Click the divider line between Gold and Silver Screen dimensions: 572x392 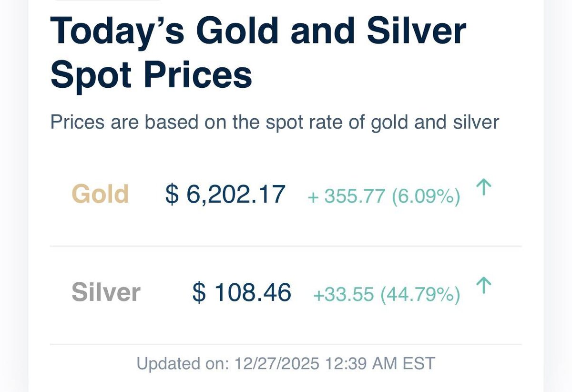(x=286, y=246)
